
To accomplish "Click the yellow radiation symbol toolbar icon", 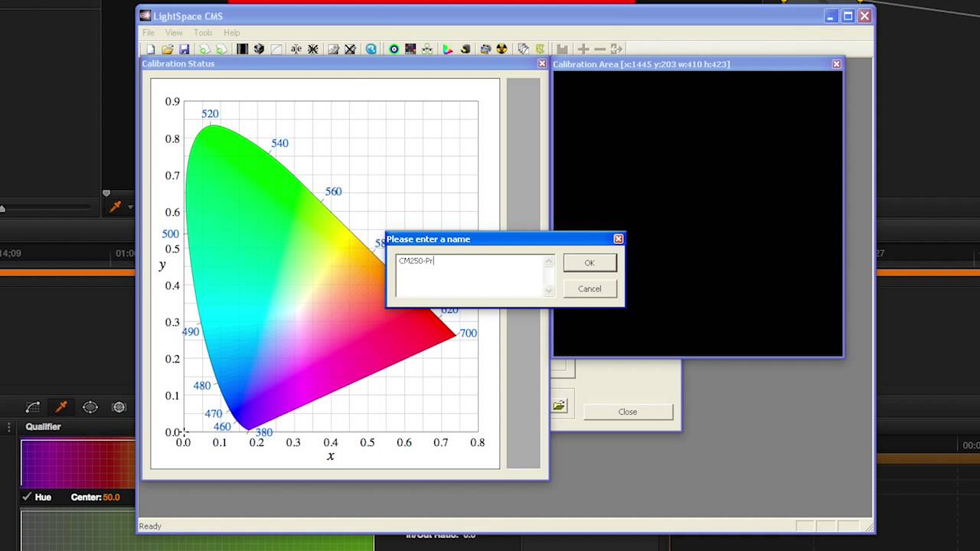I will point(501,49).
